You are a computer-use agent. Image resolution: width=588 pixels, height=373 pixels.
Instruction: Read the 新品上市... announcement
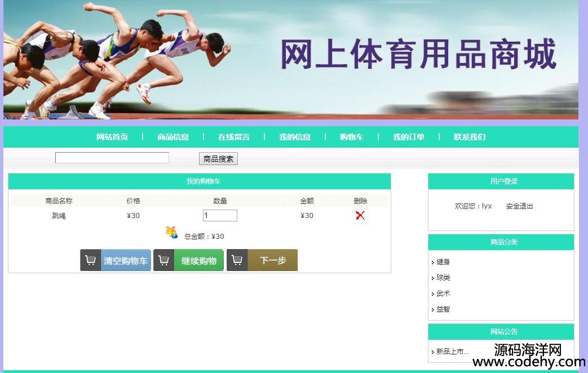click(x=452, y=351)
